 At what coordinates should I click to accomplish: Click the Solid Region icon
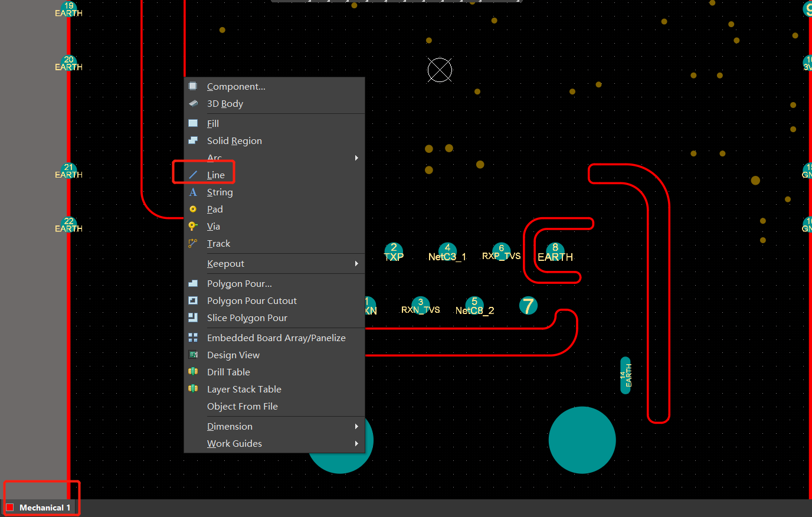tap(193, 140)
